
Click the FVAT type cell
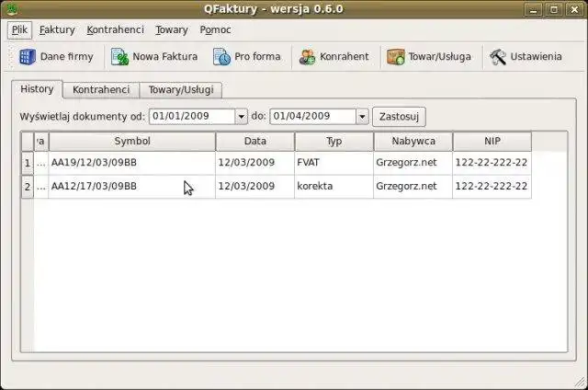(334, 163)
